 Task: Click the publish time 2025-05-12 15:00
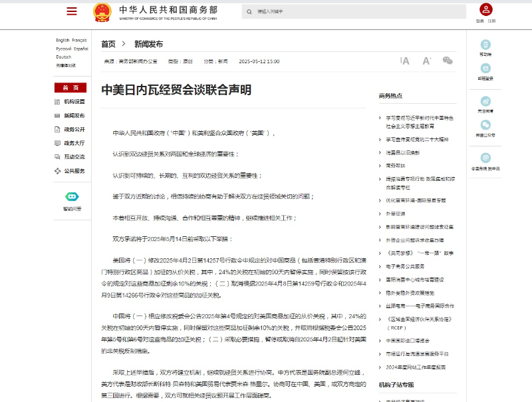tap(259, 61)
